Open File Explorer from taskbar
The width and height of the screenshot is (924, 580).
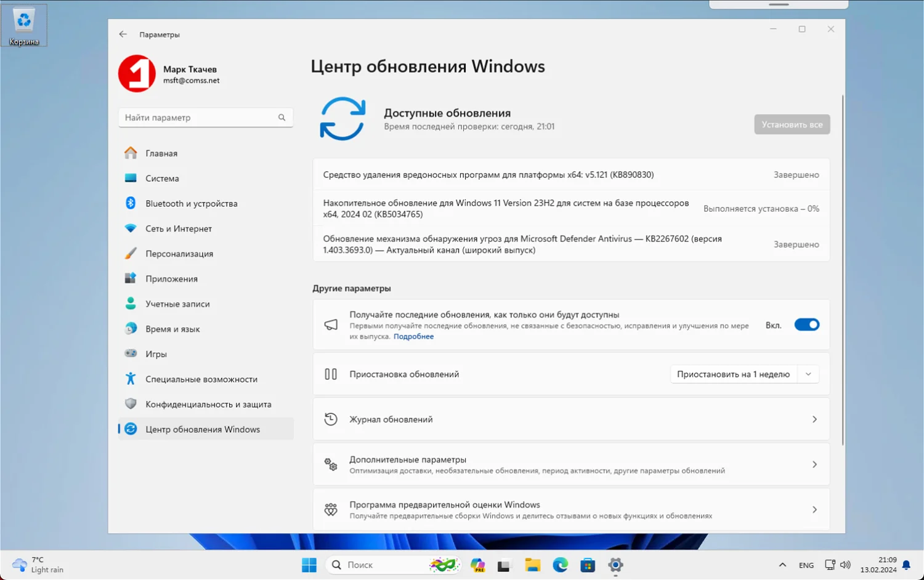coord(533,565)
